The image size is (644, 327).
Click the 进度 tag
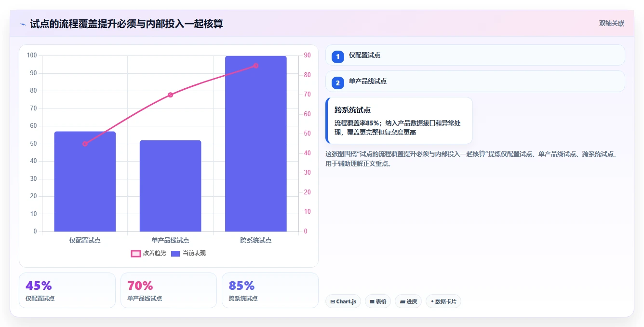tap(408, 301)
